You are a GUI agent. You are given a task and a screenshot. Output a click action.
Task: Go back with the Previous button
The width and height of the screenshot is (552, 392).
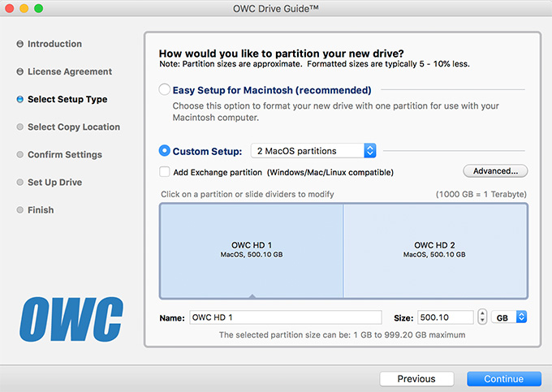coord(416,379)
